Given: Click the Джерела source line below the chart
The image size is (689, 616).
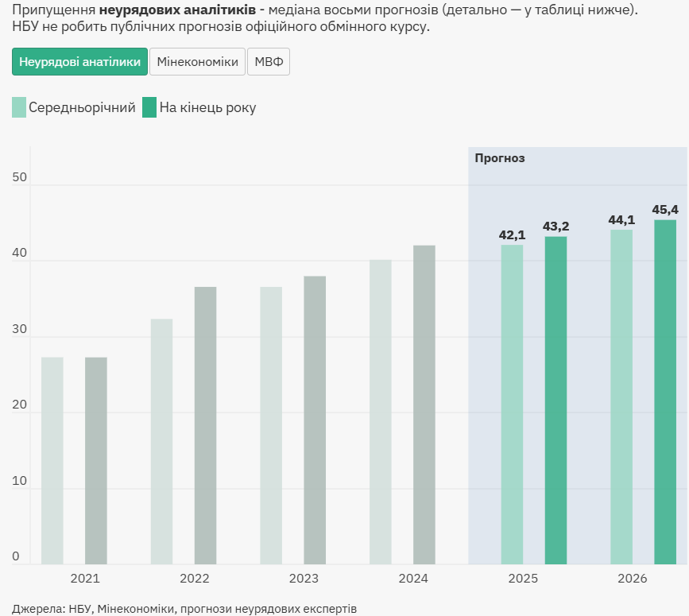Looking at the screenshot, I should pos(184,608).
